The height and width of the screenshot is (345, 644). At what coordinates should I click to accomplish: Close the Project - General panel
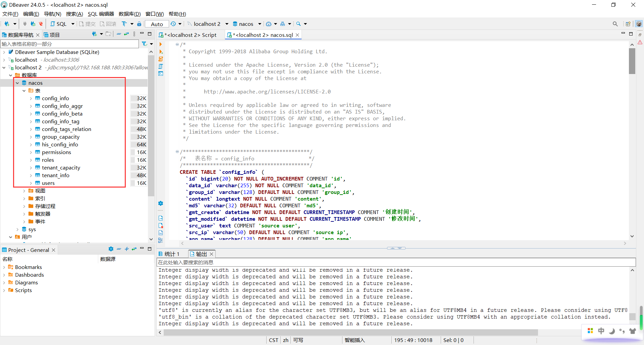coord(53,250)
